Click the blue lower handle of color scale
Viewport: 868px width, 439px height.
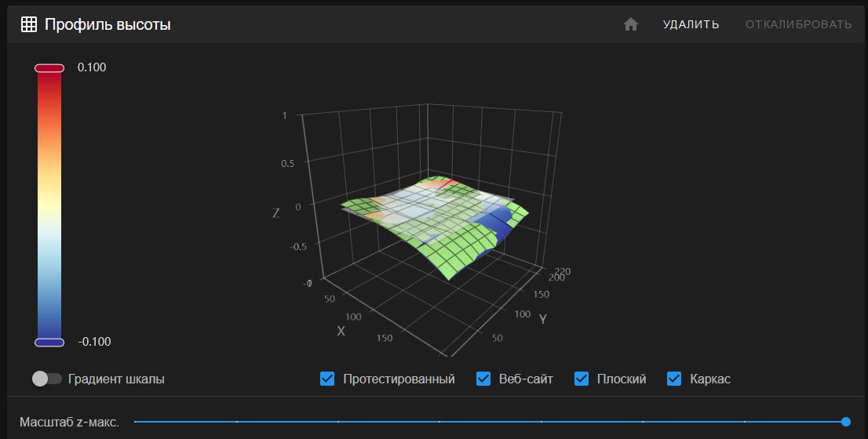49,342
